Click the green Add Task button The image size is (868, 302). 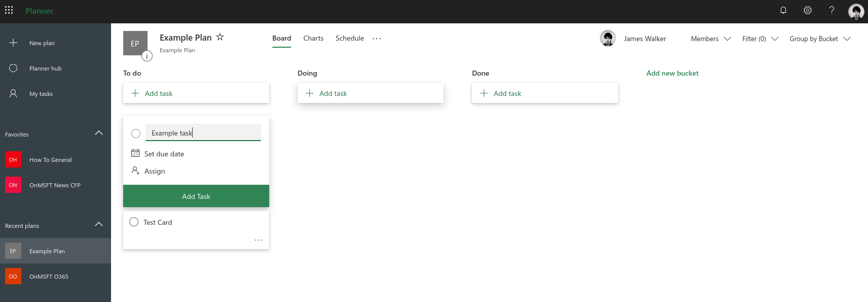tap(196, 196)
